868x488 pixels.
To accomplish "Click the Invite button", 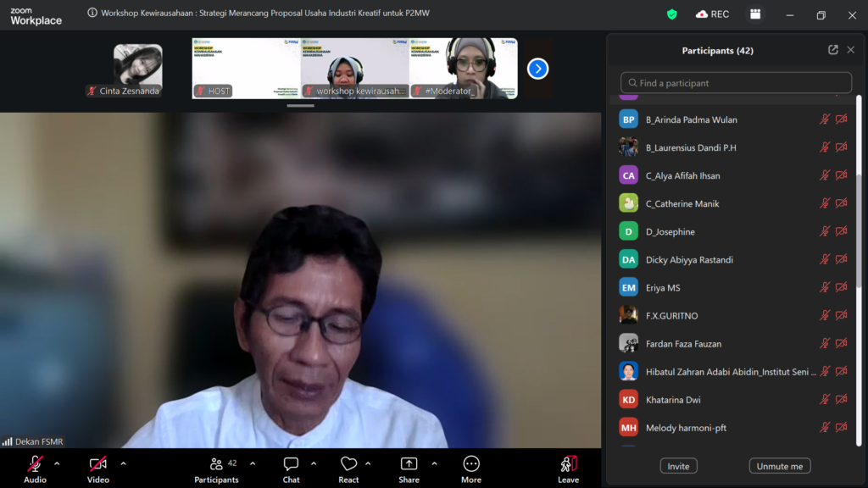I will pyautogui.click(x=678, y=466).
